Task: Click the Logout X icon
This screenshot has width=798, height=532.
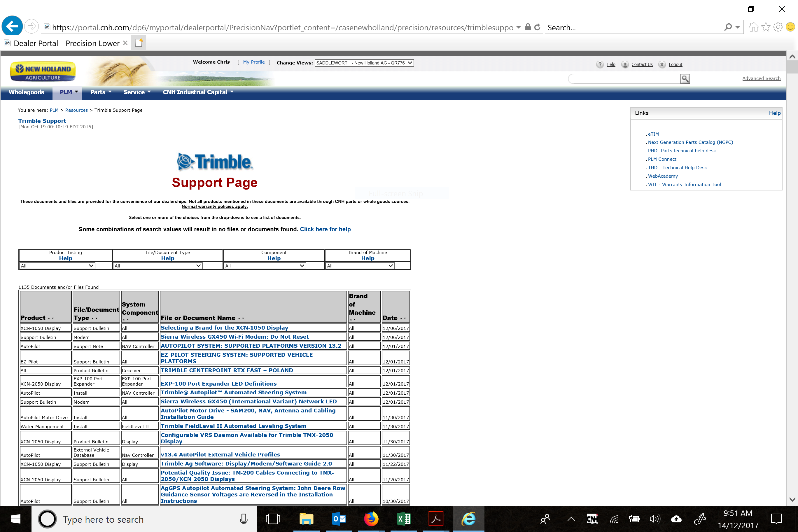Action: click(661, 64)
